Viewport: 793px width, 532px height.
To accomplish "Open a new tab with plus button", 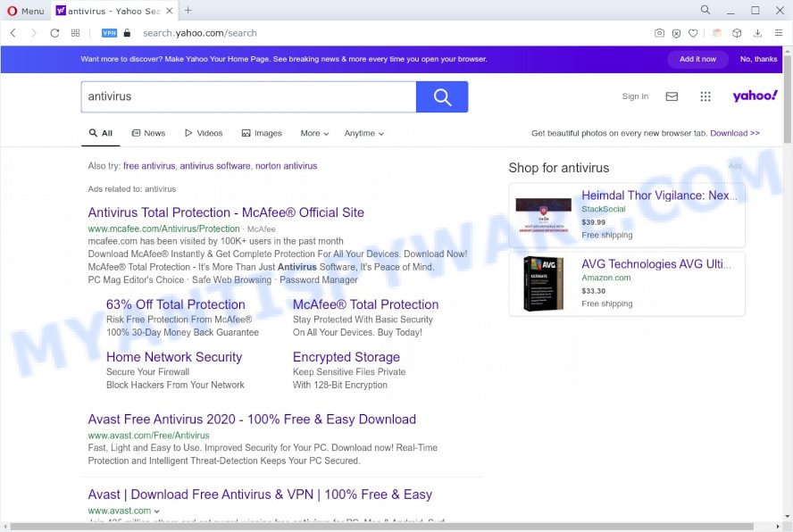I will [188, 10].
